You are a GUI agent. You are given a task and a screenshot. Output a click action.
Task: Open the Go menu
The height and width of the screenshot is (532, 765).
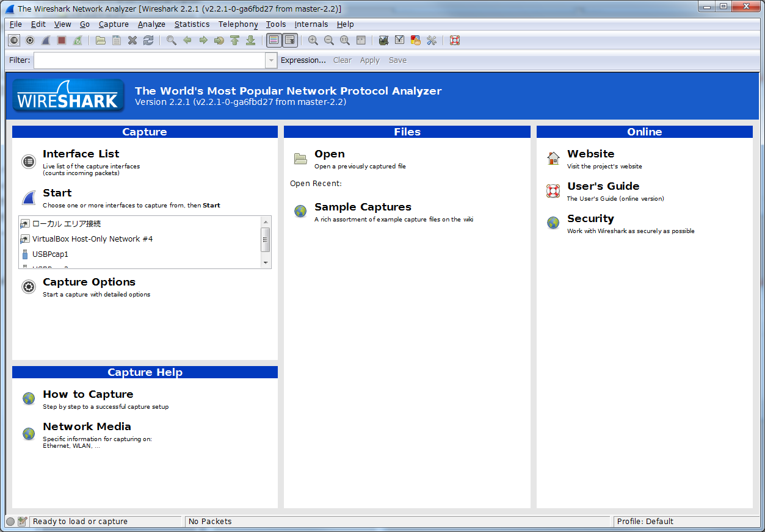(x=85, y=24)
